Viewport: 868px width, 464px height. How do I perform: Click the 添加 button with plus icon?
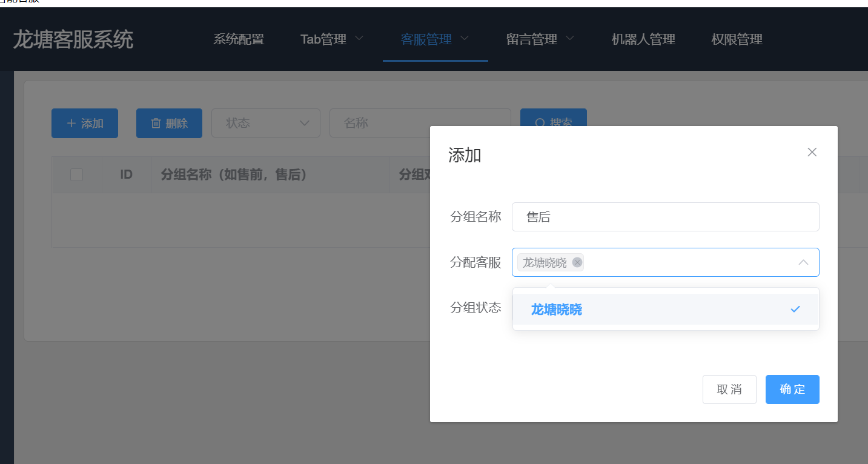pos(85,124)
